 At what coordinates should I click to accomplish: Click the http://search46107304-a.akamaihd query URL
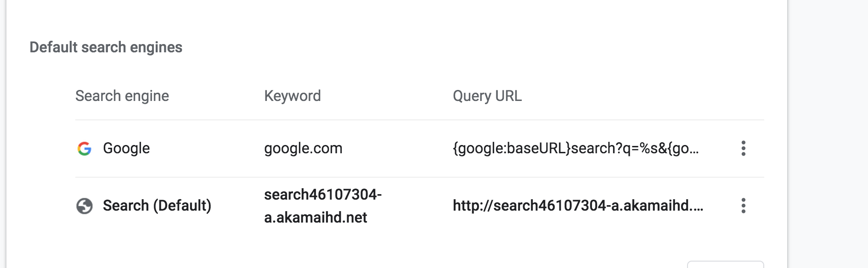(577, 206)
